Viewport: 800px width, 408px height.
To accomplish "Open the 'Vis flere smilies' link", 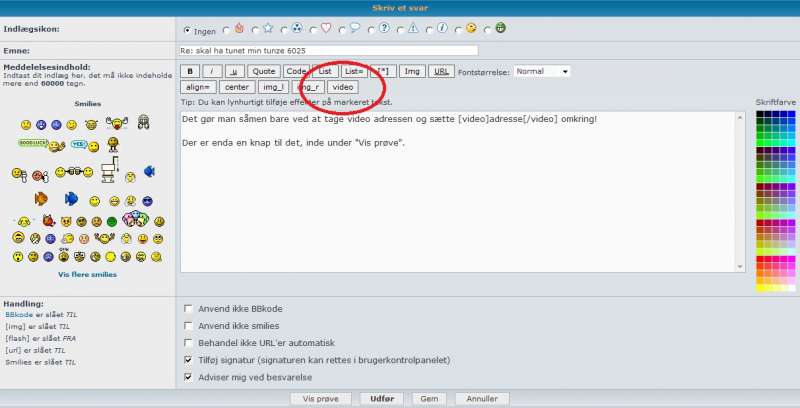I will tap(87, 274).
